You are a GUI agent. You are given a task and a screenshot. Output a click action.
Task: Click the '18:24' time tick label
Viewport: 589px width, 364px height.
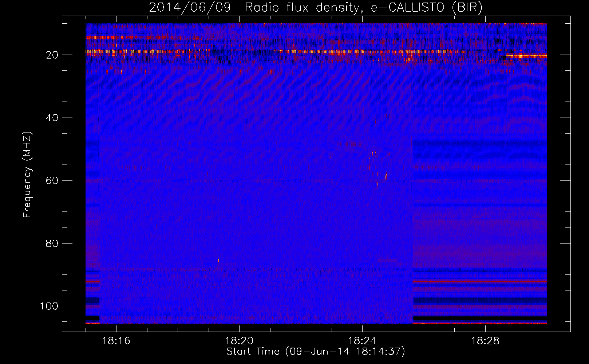coord(362,341)
